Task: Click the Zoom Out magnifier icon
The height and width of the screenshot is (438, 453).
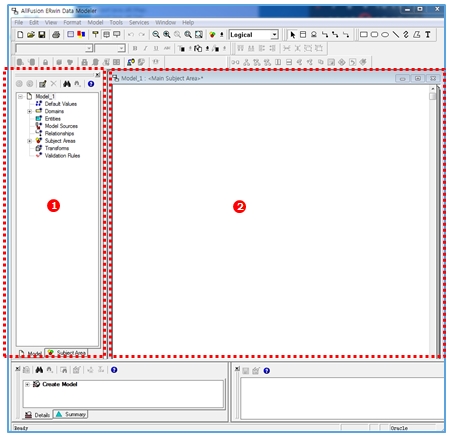Action: [x=156, y=35]
